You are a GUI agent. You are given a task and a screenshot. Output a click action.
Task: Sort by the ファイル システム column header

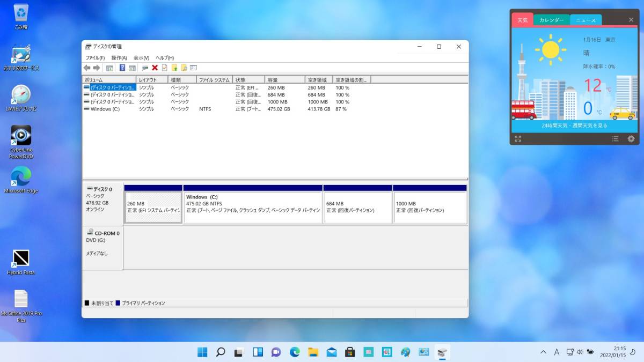point(214,80)
